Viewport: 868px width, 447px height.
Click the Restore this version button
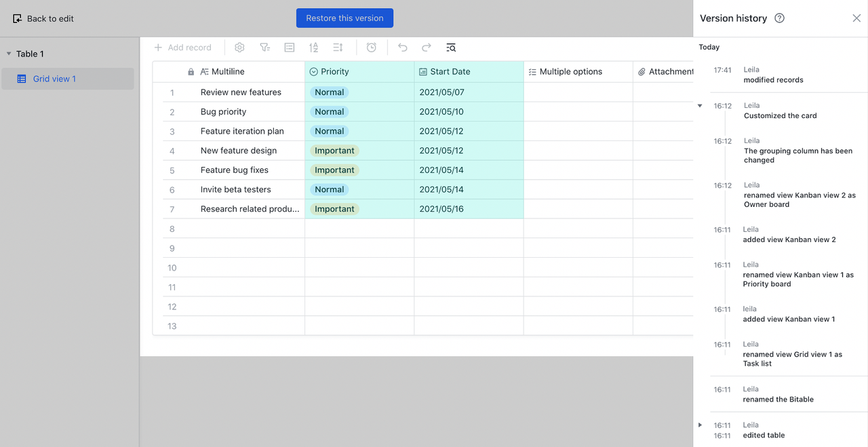click(344, 18)
